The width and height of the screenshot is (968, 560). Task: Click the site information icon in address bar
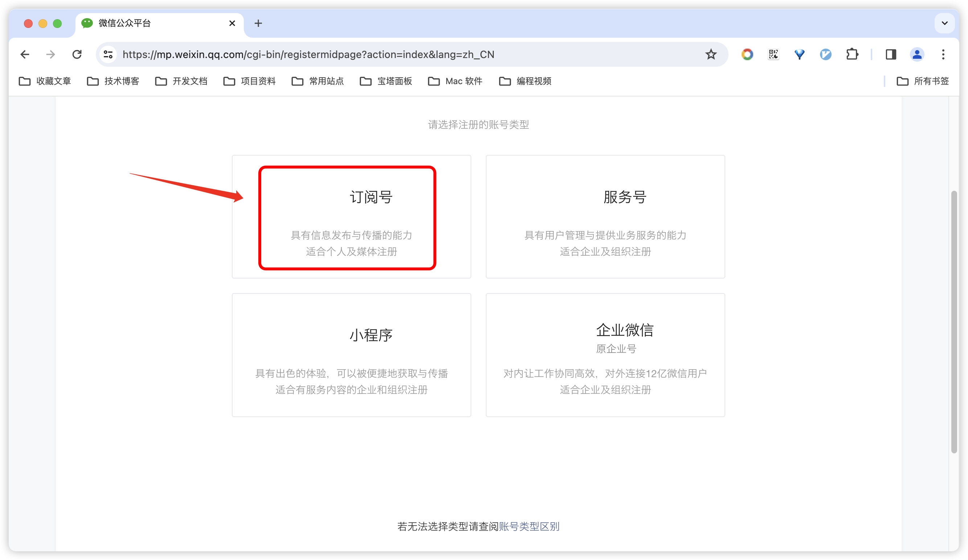coord(108,54)
